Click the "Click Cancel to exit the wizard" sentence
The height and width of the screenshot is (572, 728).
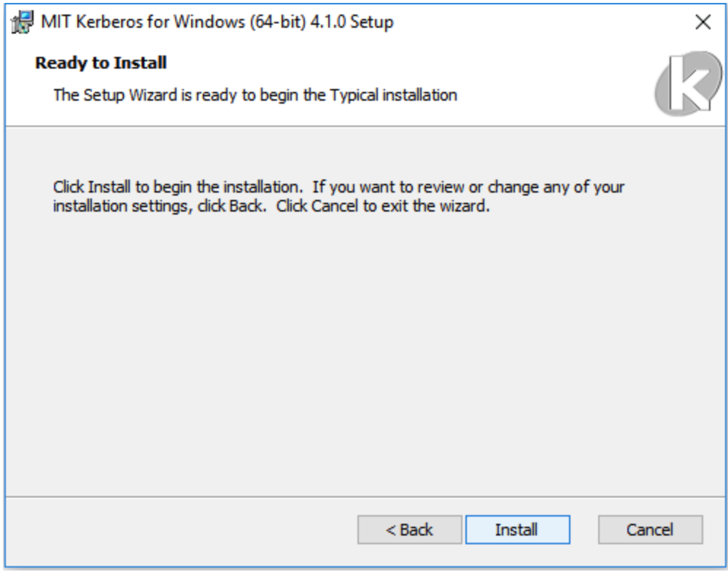[383, 206]
